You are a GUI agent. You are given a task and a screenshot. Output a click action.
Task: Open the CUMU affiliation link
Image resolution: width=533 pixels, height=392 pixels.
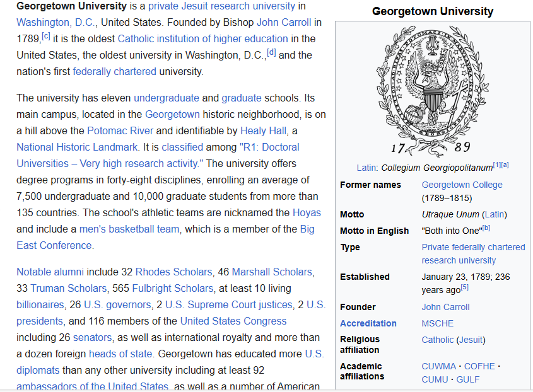click(x=435, y=380)
